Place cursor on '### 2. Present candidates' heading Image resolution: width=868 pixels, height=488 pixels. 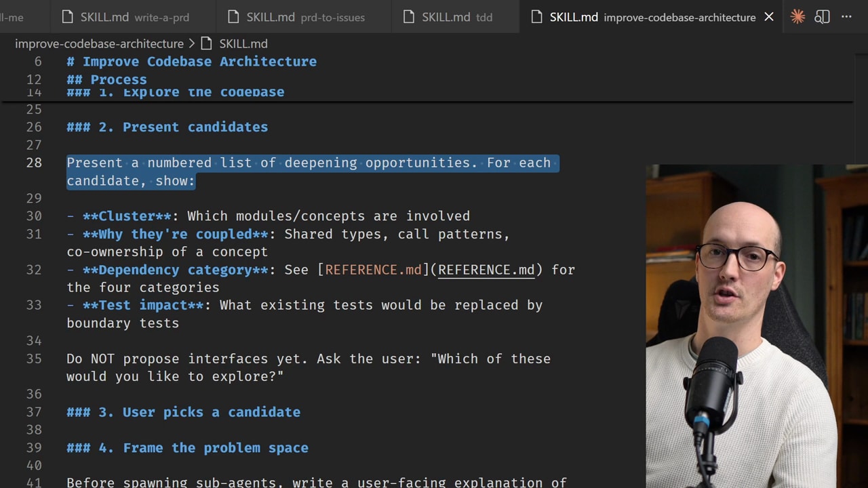(x=167, y=127)
